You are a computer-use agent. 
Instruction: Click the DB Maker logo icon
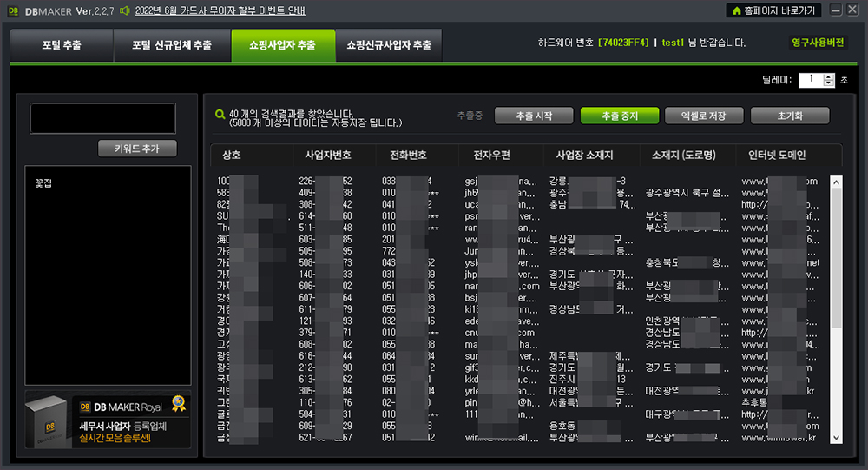click(x=13, y=10)
